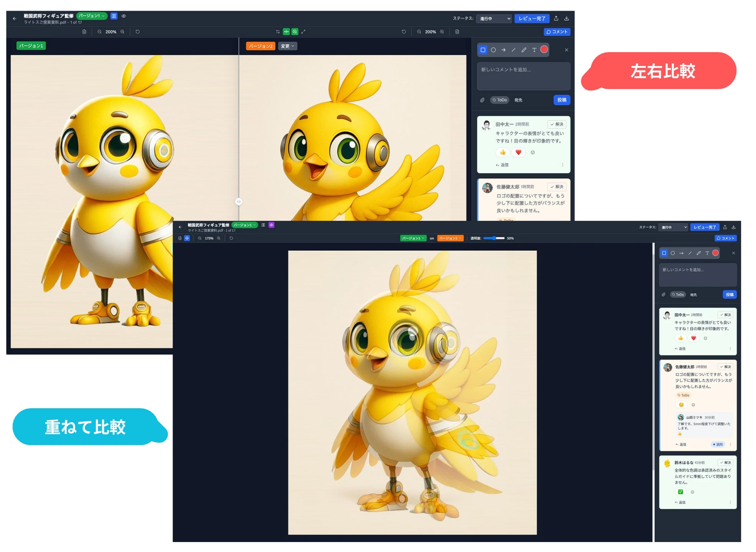Click the swap versions icon in top toolbar

tap(278, 32)
